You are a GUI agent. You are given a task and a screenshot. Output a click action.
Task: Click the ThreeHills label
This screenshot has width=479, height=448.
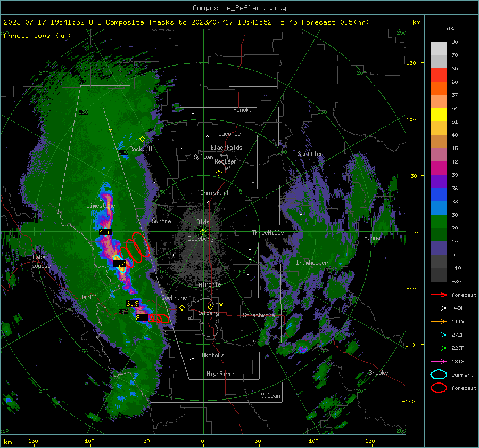[x=268, y=233]
